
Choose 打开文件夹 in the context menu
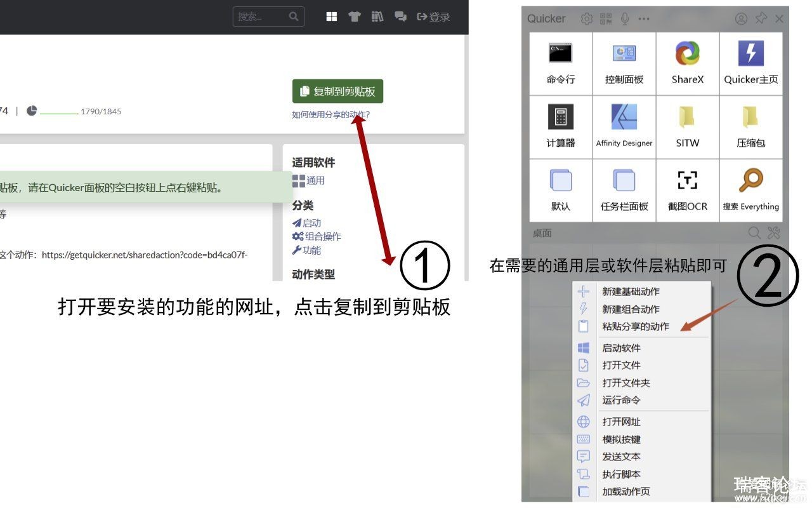[x=642, y=383]
